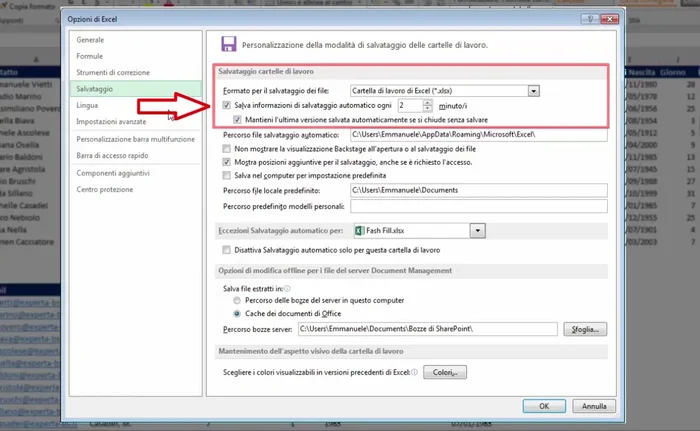The width and height of the screenshot is (700, 431).
Task: Increase the autosave minutes with up arrow
Action: click(x=428, y=101)
